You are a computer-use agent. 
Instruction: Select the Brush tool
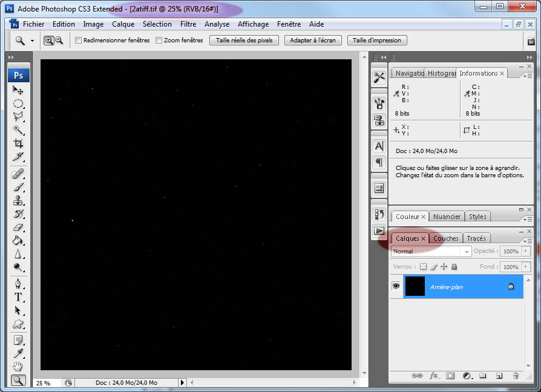pyautogui.click(x=18, y=187)
